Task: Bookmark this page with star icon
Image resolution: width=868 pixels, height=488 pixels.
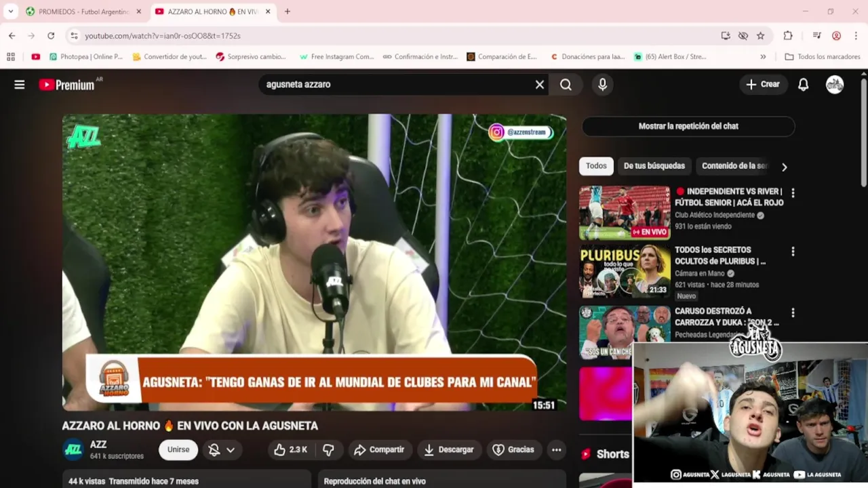Action: pyautogui.click(x=761, y=35)
